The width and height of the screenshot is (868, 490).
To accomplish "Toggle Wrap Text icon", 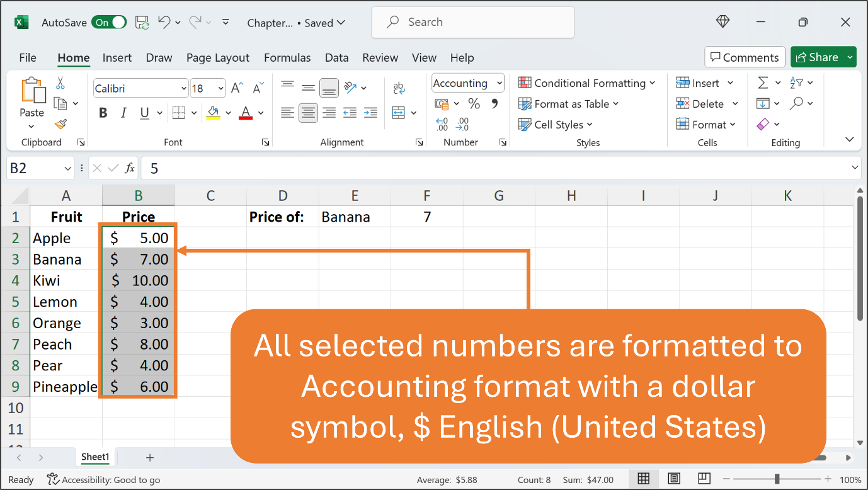I will (x=399, y=88).
